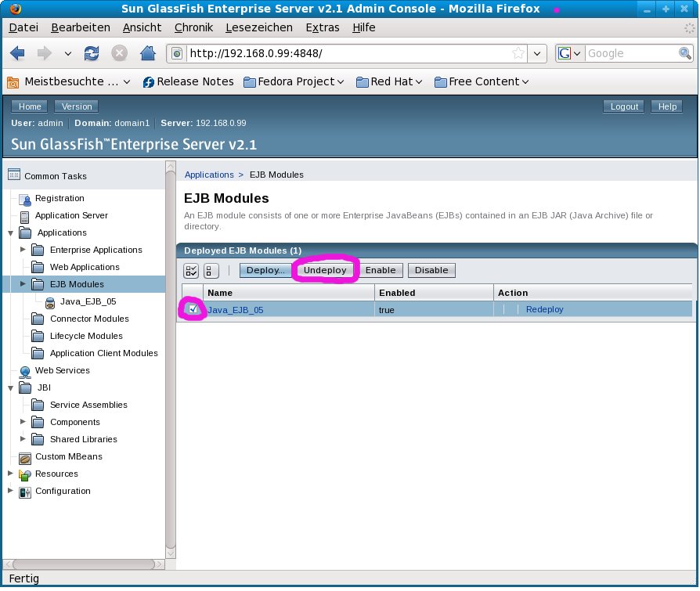Click the Redeploy link for Java_EJB_05
700x591 pixels.
[x=544, y=309]
